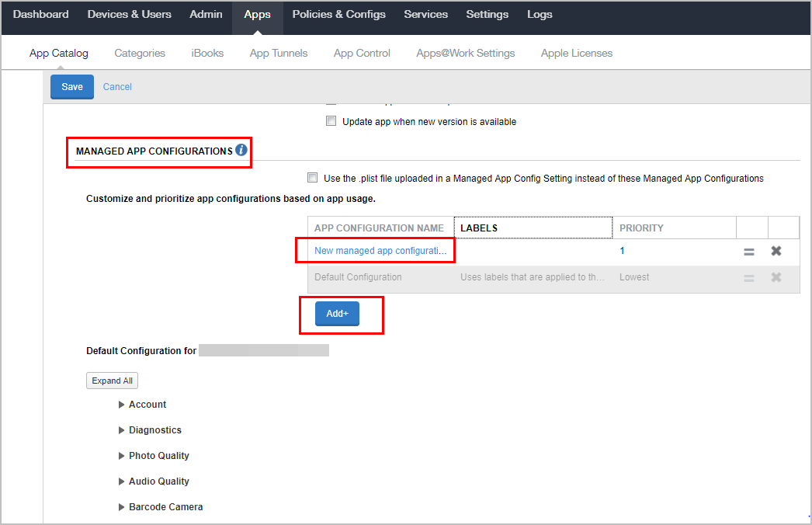Click the info icon beside MANAGED APP CONFIGURATIONS
Screen dimensions: 812x525
[242, 149]
